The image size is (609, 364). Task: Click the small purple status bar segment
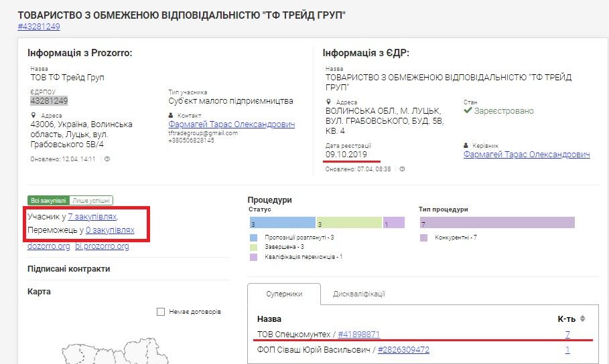(394, 222)
